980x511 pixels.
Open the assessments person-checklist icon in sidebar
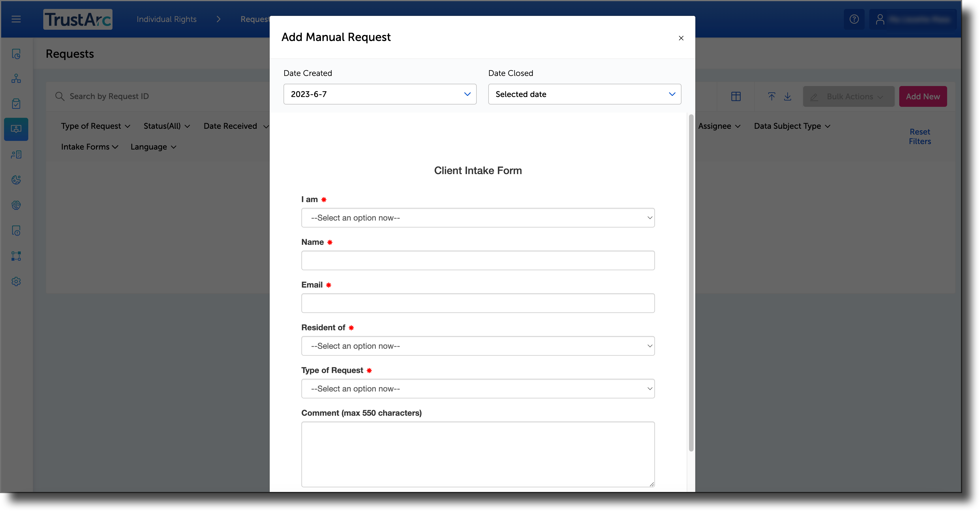(x=16, y=154)
